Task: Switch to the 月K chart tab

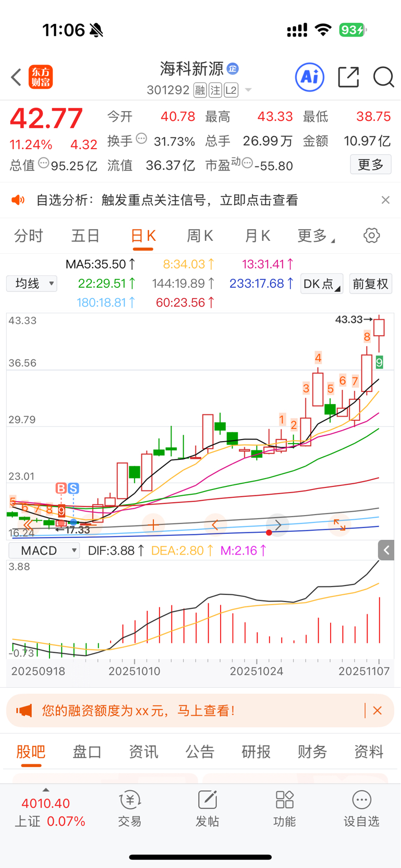Action: tap(258, 236)
